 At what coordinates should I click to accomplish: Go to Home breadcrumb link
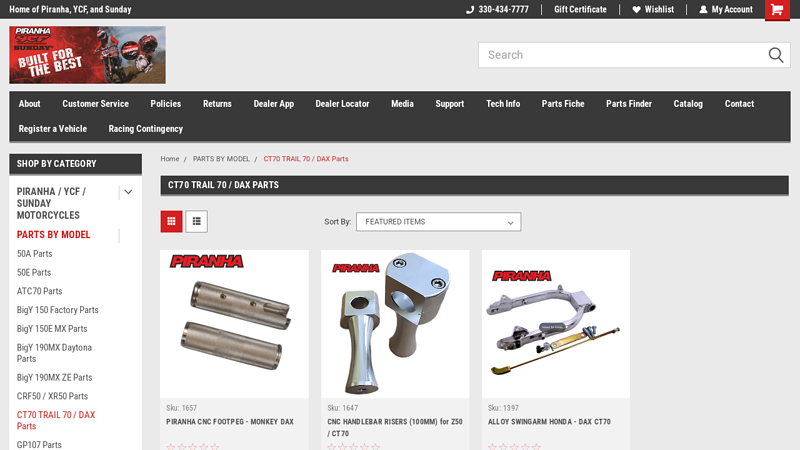point(170,159)
